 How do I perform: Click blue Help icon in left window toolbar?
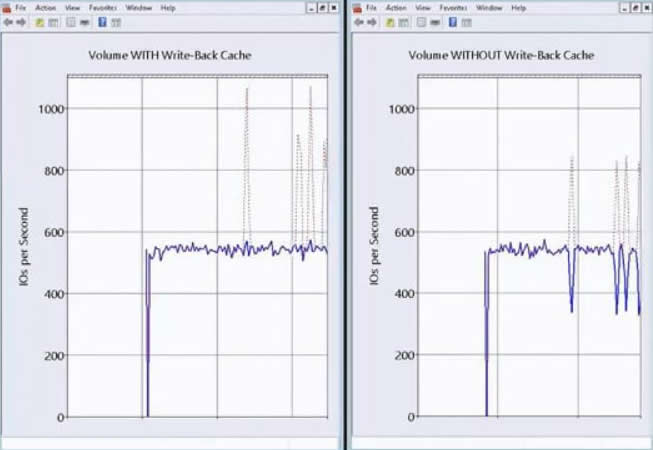(x=102, y=21)
